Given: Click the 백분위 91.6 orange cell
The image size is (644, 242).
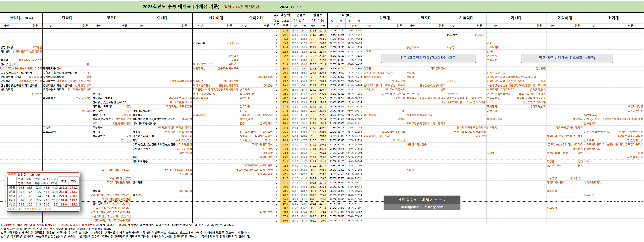Looking at the screenshot, I should coord(285,30).
